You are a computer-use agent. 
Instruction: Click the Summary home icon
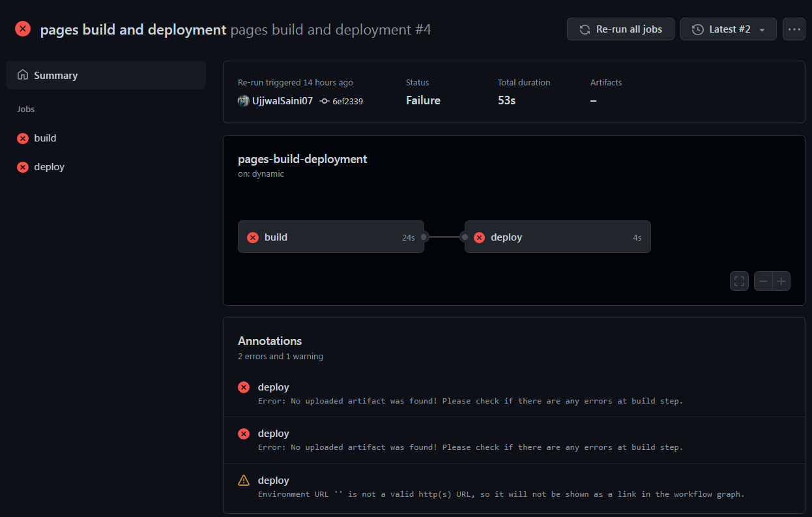point(23,75)
